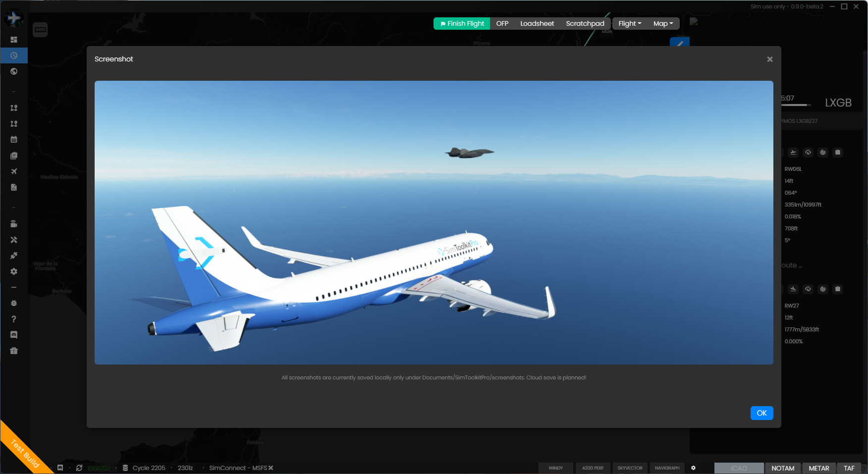
Task: Click the RW06L runway label
Action: click(x=793, y=169)
